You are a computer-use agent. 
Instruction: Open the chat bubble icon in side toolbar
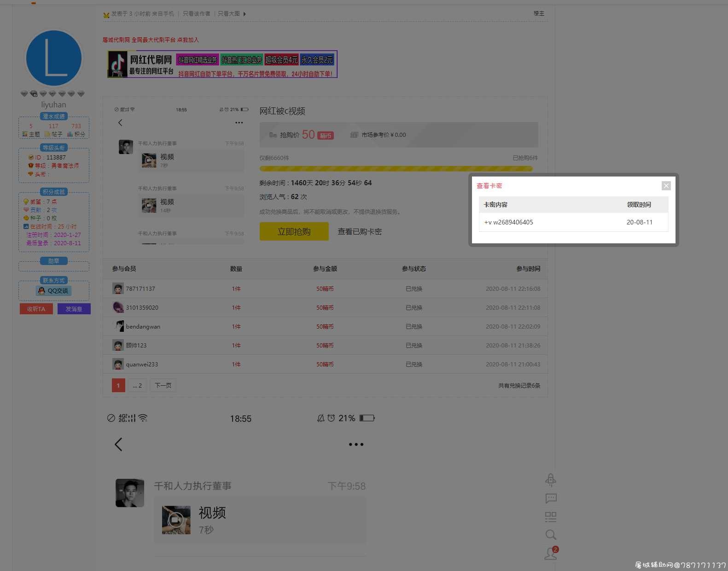[x=551, y=498]
